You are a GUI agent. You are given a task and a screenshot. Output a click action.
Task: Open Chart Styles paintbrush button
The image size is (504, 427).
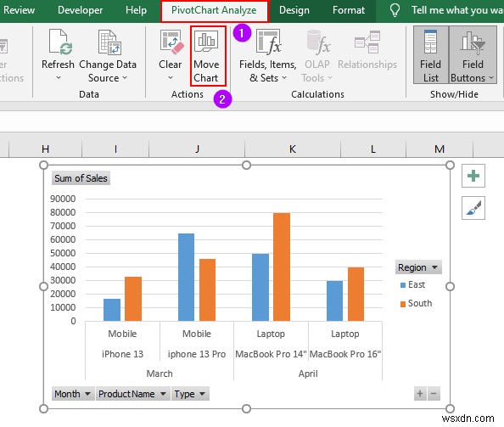473,208
